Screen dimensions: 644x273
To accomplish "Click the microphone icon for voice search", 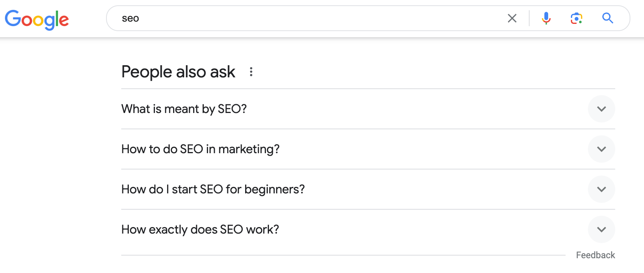I will 546,18.
